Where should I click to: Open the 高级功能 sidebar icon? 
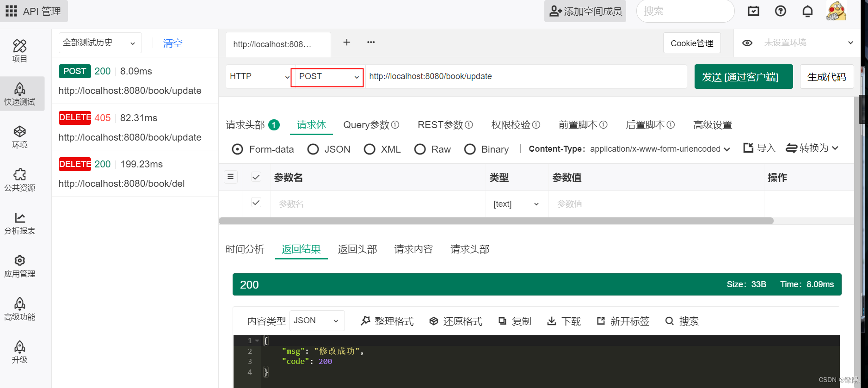pyautogui.click(x=19, y=304)
